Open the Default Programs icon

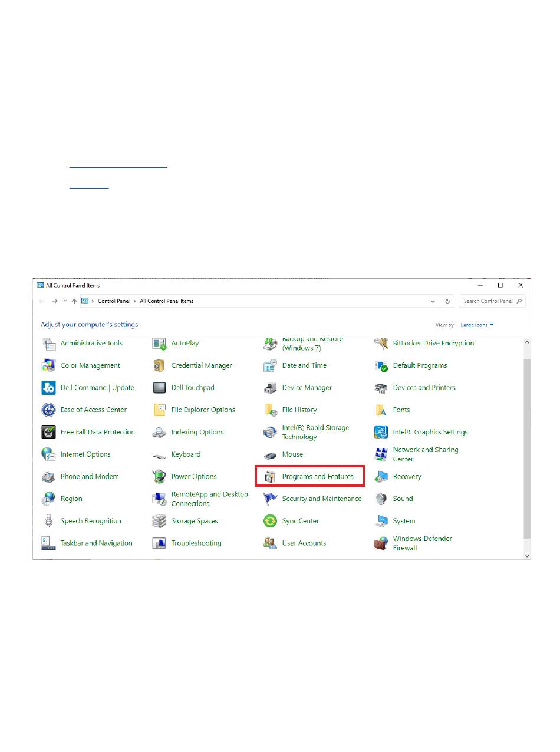coord(381,365)
